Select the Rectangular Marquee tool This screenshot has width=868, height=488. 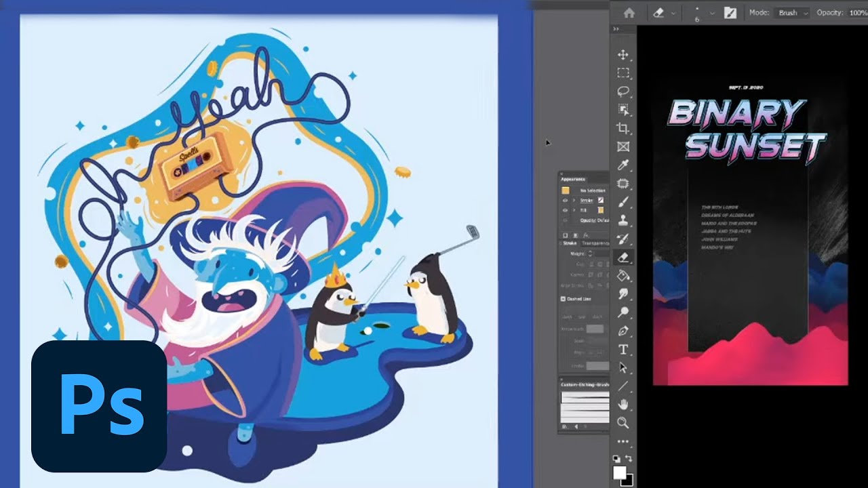623,73
